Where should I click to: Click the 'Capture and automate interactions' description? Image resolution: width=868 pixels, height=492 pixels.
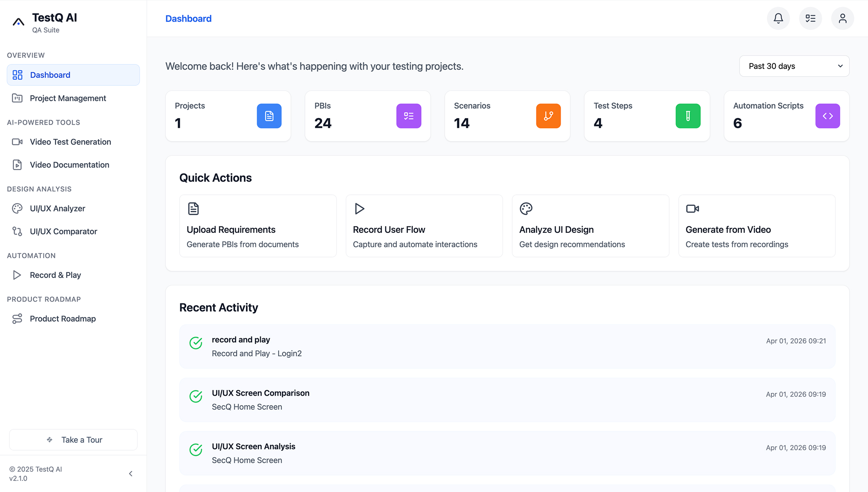[x=415, y=244]
